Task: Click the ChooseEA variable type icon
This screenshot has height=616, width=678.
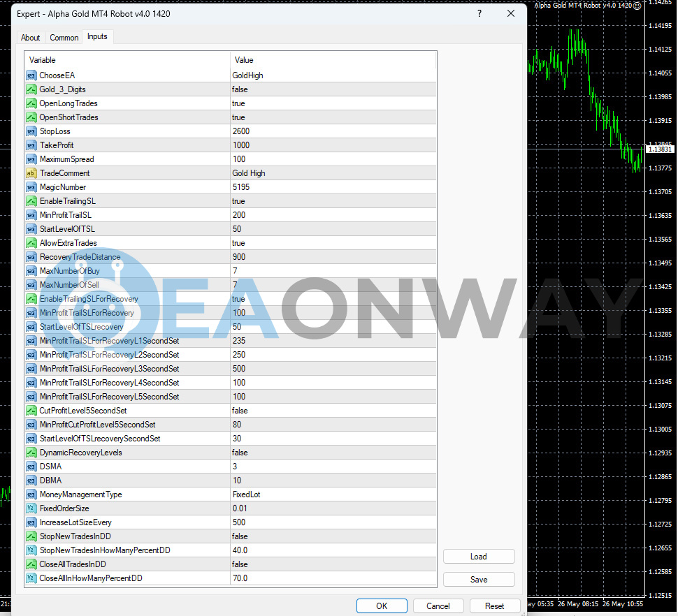Action: 31,75
